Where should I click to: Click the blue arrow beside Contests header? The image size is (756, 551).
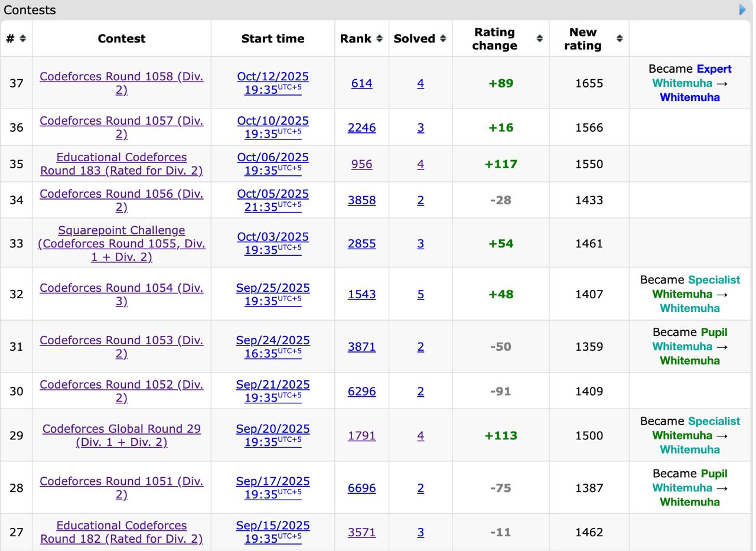(x=742, y=9)
